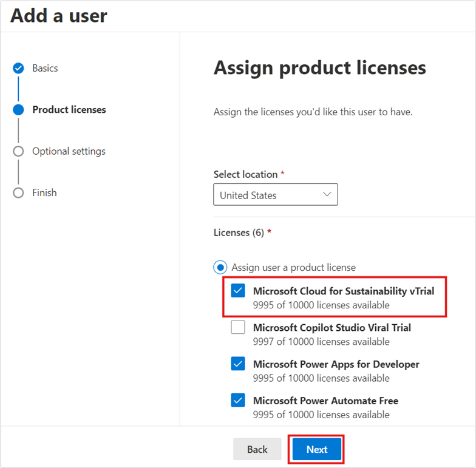This screenshot has height=468, width=476.
Task: Click the Assign user a product license text
Action: point(294,267)
